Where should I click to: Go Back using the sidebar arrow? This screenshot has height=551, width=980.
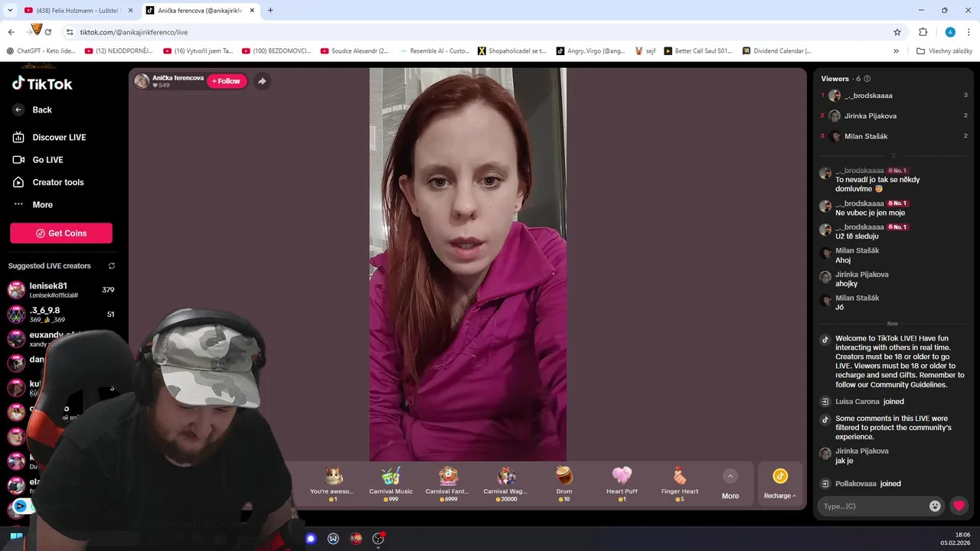(x=18, y=109)
